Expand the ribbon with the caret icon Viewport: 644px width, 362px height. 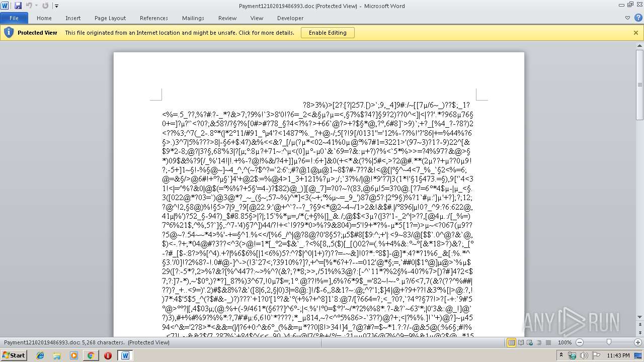[x=627, y=18]
